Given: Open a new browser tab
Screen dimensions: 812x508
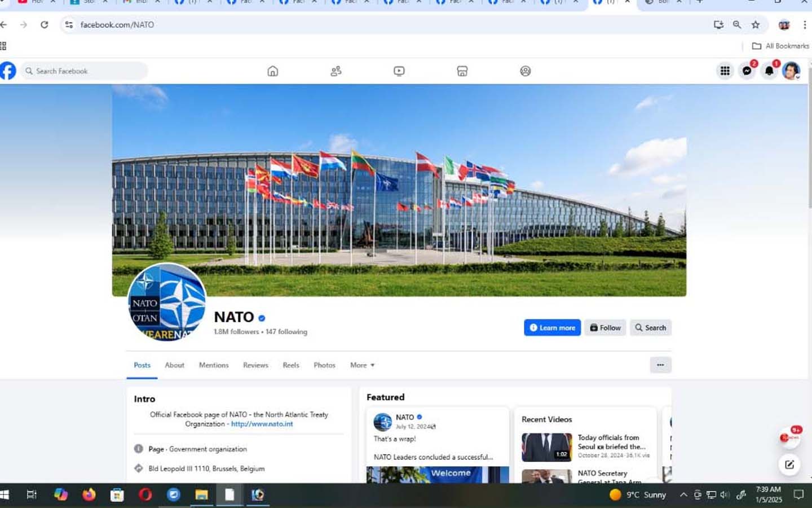Looking at the screenshot, I should (x=699, y=2).
